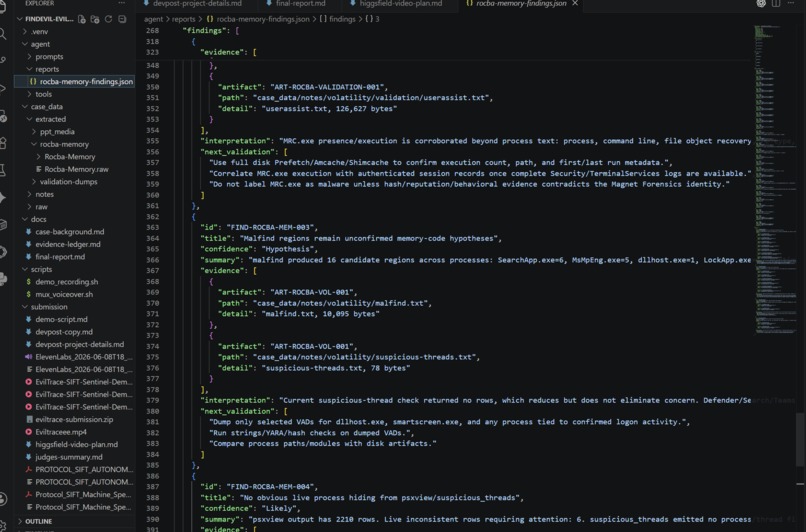The height and width of the screenshot is (532, 806).
Task: Open judges-summary.md file
Action: tap(75, 457)
